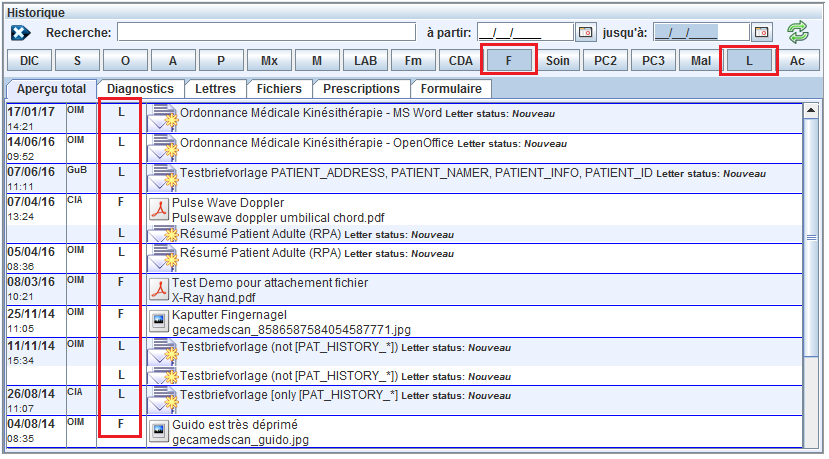The width and height of the screenshot is (829, 459).
Task: Enable the LAB filter toggle
Action: (365, 61)
